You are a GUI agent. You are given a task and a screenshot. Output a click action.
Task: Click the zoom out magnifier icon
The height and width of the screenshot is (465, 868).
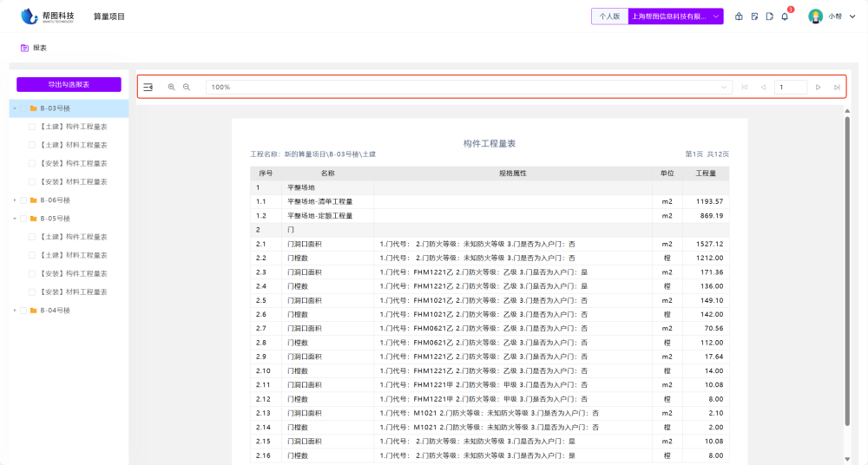click(x=187, y=87)
